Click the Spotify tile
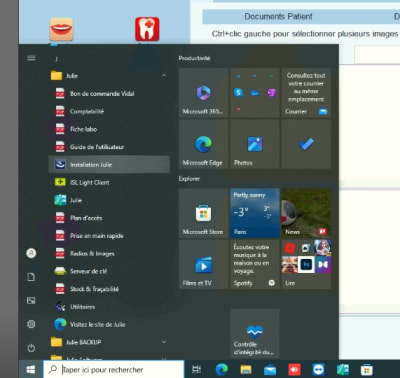The height and width of the screenshot is (378, 400). point(255,265)
